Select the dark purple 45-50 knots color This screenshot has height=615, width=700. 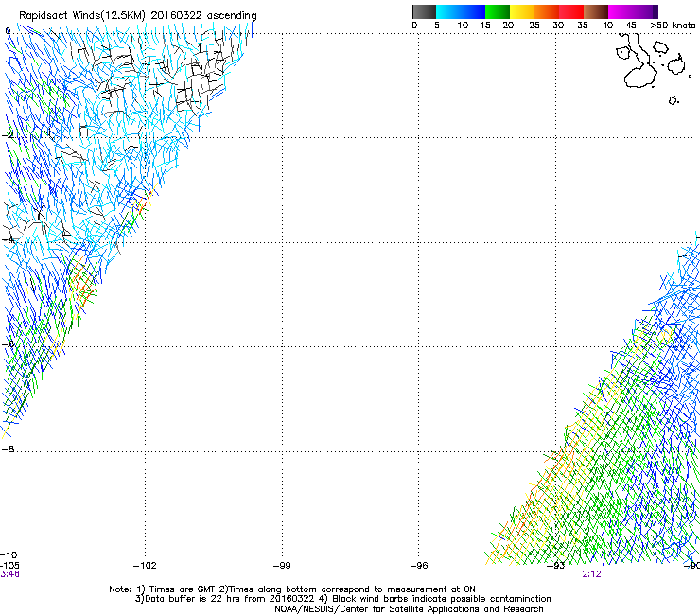[x=645, y=11]
